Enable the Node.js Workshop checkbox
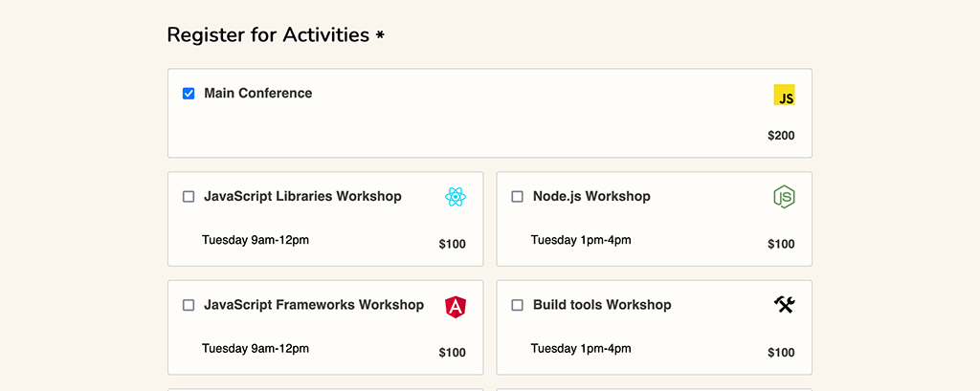 tap(518, 197)
